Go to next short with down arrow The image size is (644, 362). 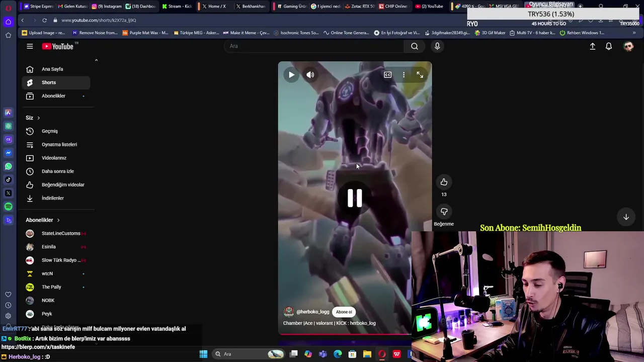626,217
